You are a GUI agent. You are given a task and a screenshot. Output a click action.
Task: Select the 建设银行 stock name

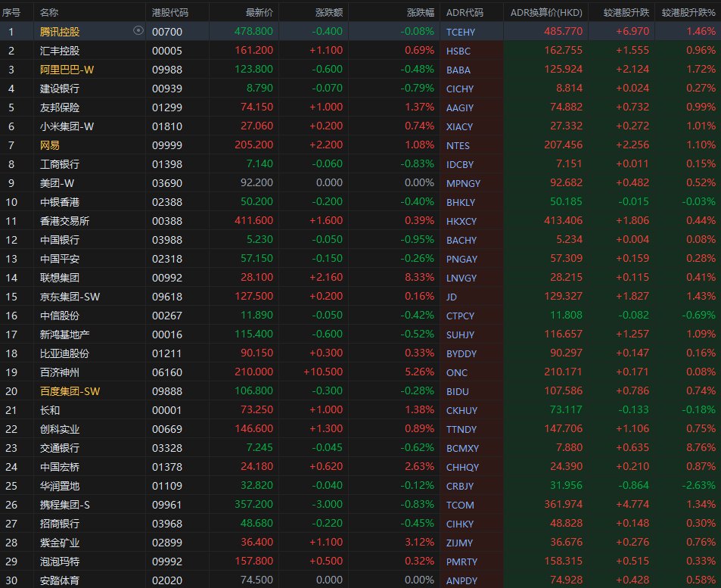click(60, 89)
